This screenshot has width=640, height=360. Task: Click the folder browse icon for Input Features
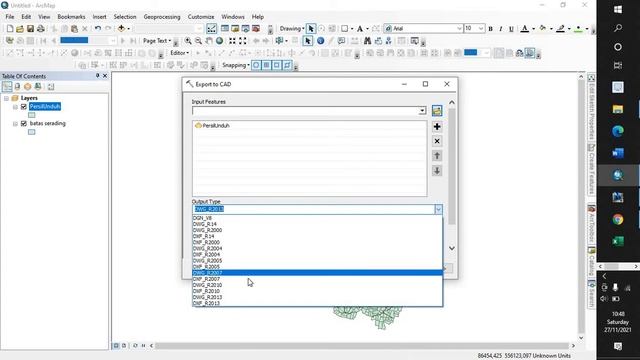(437, 111)
